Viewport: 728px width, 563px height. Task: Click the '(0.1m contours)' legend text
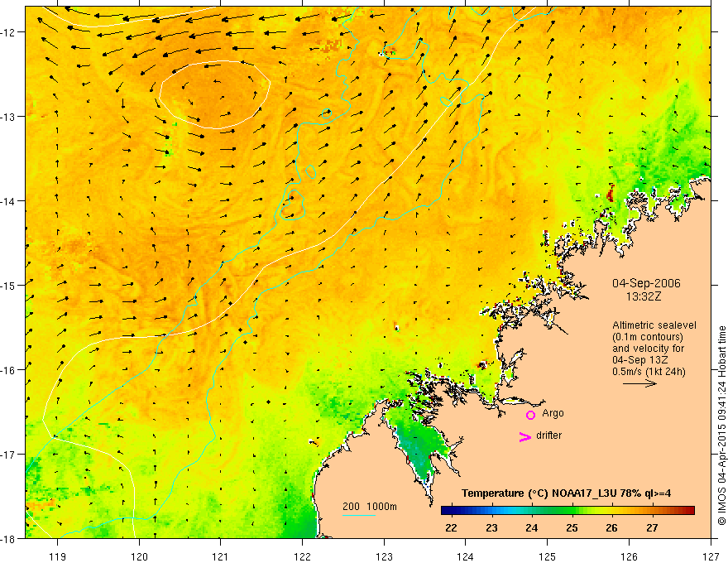point(648,337)
